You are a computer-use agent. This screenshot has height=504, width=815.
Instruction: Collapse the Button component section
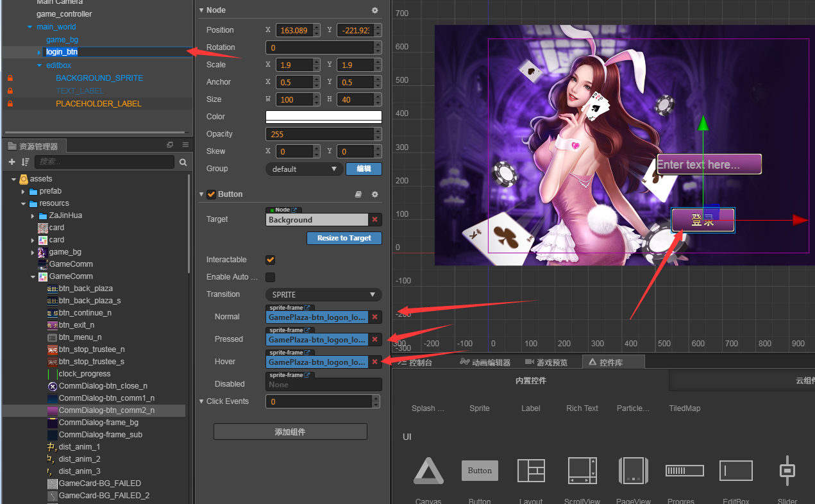[201, 194]
